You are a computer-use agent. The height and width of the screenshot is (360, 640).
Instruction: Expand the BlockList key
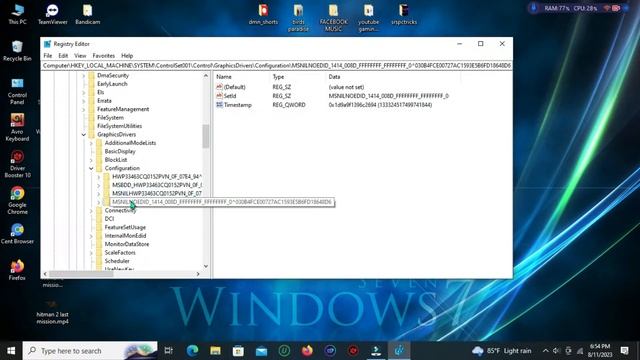pos(91,160)
